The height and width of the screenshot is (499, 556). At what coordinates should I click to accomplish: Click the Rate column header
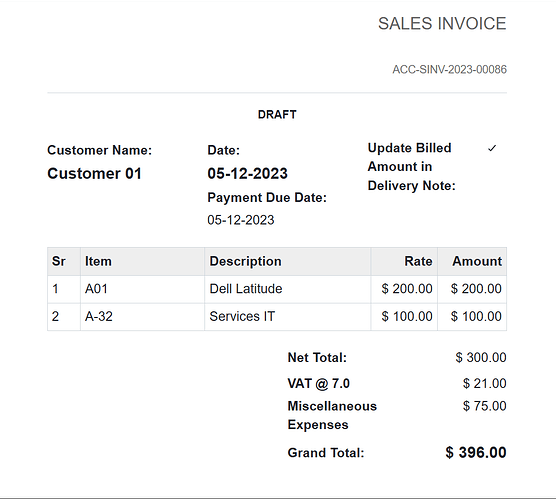418,261
